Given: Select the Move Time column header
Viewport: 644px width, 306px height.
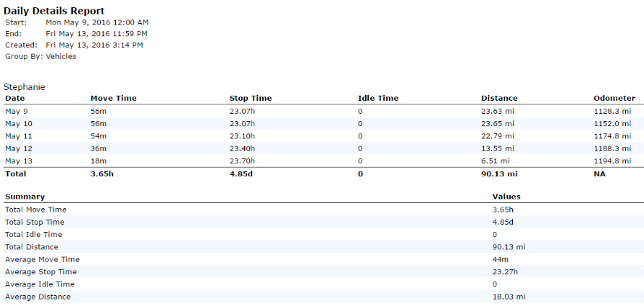Looking at the screenshot, I should tap(113, 98).
